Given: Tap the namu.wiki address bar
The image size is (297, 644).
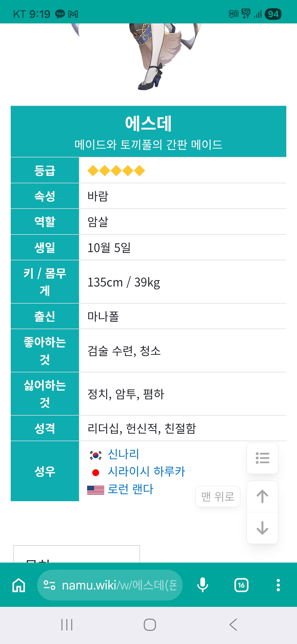Looking at the screenshot, I should (x=119, y=585).
